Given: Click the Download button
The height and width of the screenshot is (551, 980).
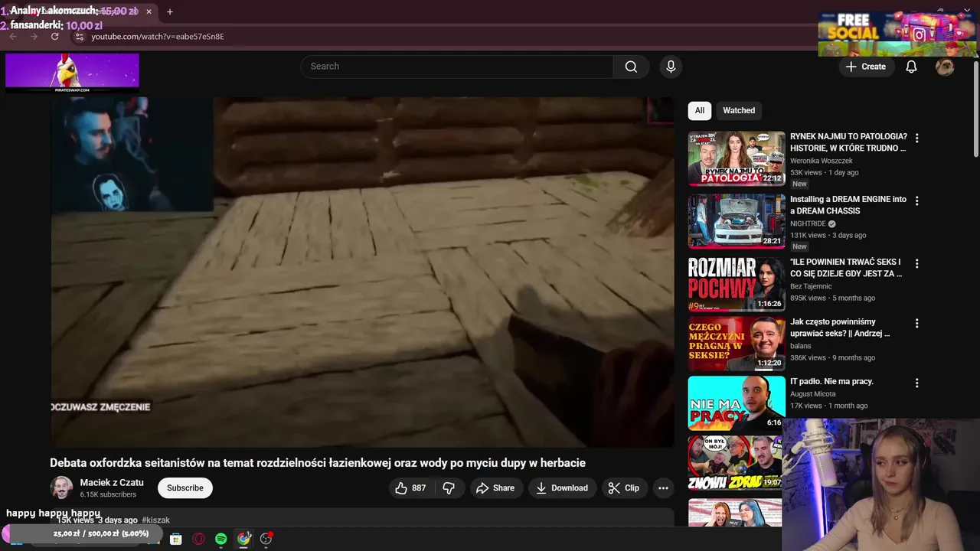Looking at the screenshot, I should point(562,488).
